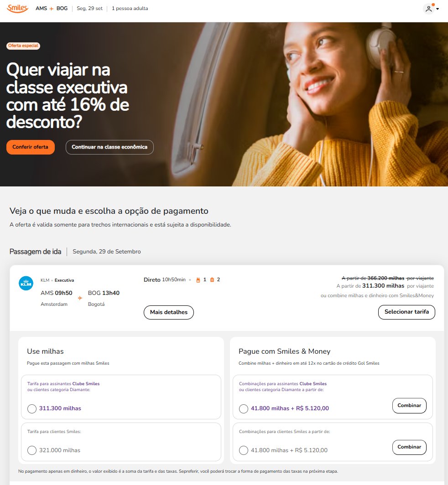This screenshot has width=448, height=485.
Task: Open the 1 pessoa adulta passenger selector
Action: [x=130, y=8]
